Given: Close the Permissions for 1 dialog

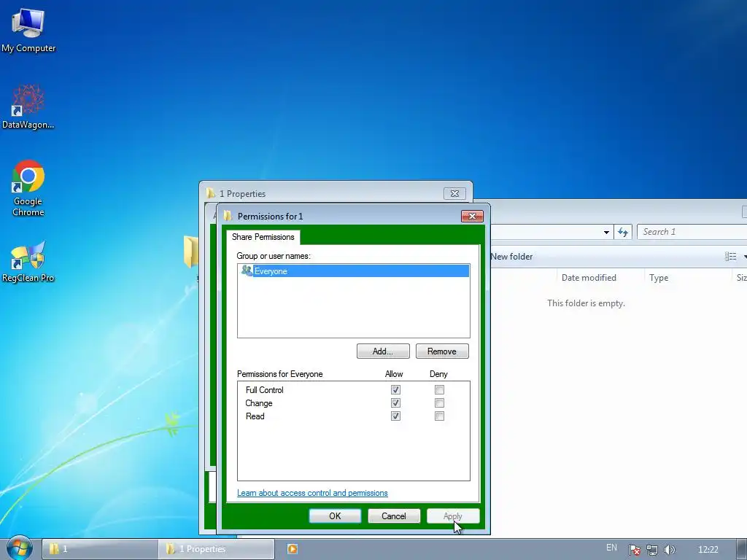Looking at the screenshot, I should click(472, 216).
